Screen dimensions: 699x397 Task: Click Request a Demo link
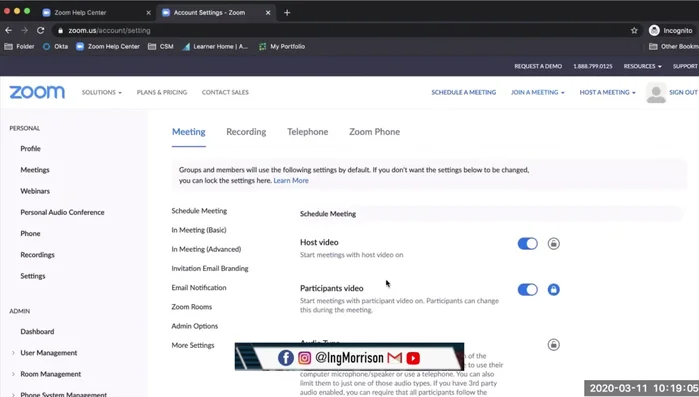pos(538,66)
